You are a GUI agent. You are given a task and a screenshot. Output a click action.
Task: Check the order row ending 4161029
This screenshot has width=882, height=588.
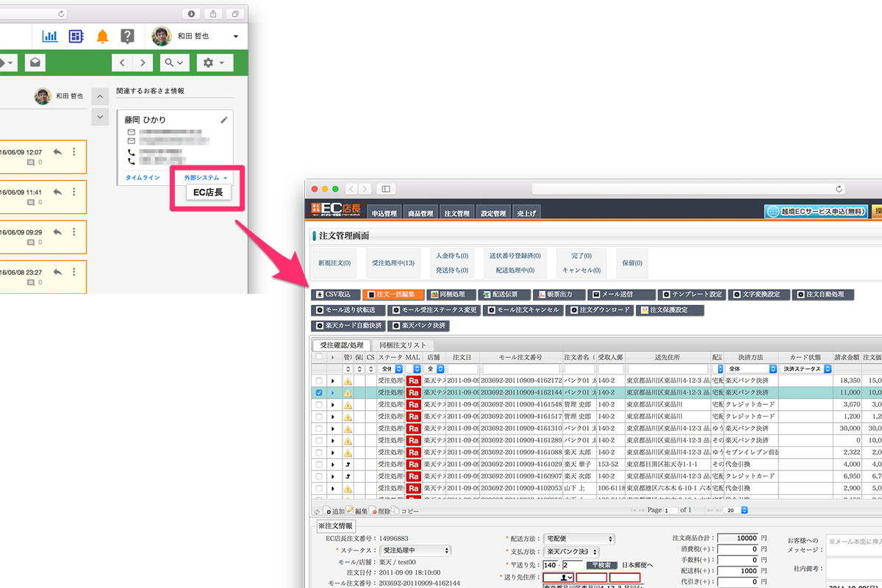pos(318,465)
